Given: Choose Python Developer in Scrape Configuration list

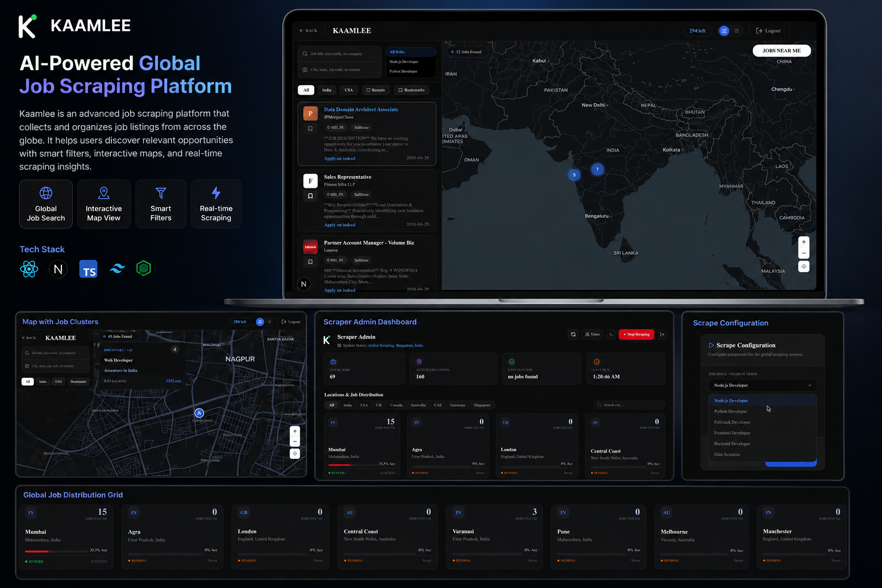Looking at the screenshot, I should [763, 411].
